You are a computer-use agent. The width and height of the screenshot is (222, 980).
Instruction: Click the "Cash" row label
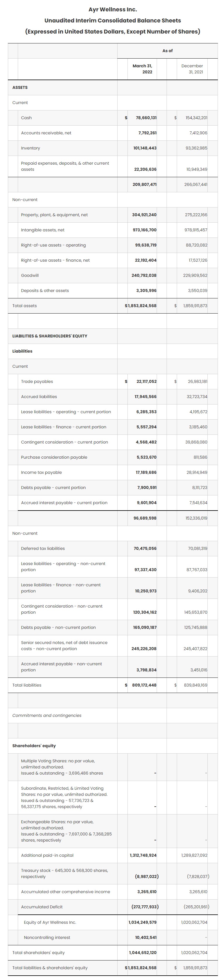click(x=26, y=118)
